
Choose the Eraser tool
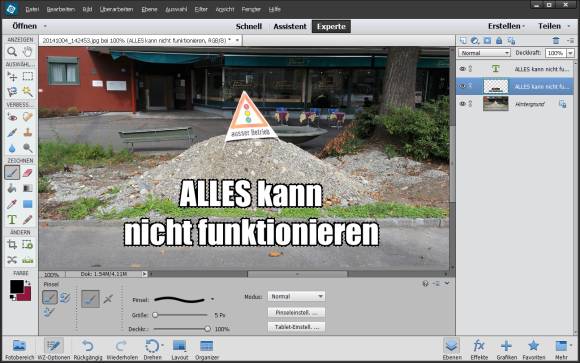[27, 173]
